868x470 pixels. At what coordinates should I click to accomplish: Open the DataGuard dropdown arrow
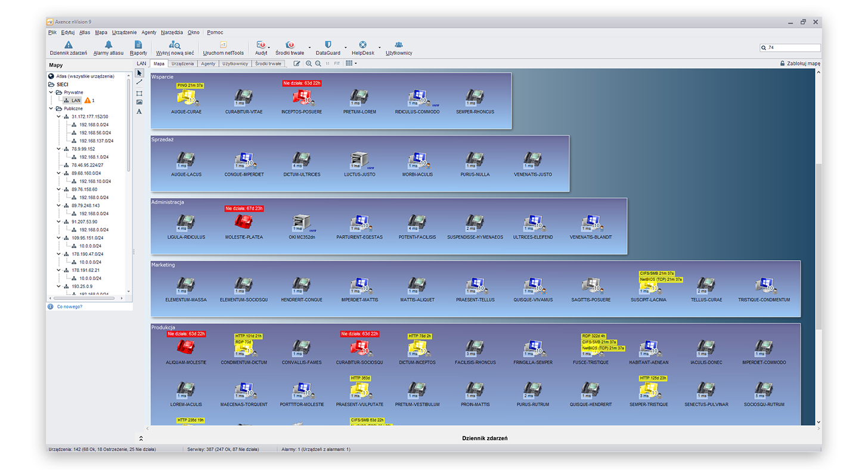point(345,47)
